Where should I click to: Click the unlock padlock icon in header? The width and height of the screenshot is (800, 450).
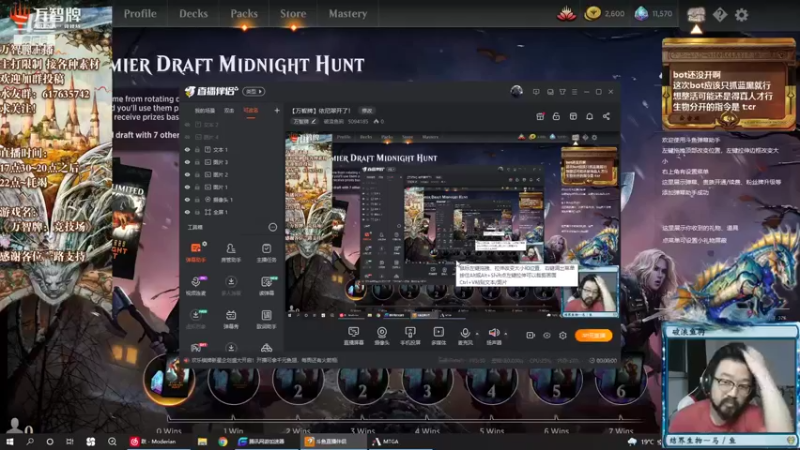[x=556, y=116]
